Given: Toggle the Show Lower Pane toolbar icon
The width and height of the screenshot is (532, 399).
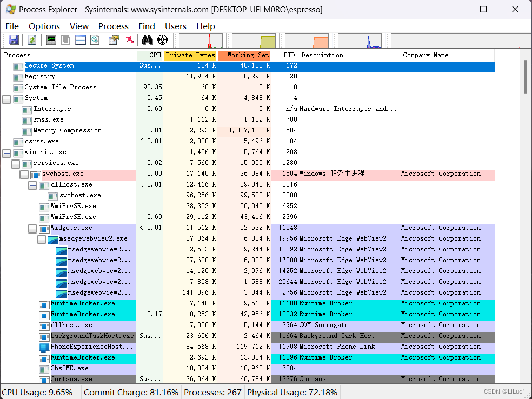Looking at the screenshot, I should [x=81, y=40].
